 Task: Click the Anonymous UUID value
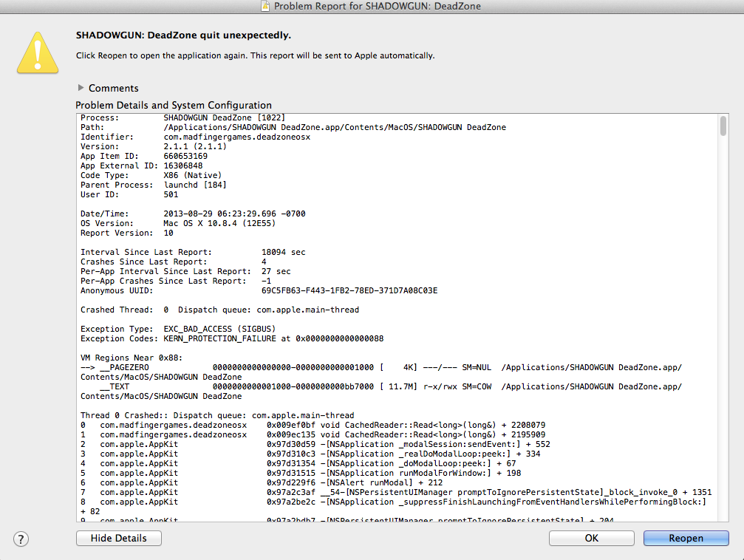(349, 290)
